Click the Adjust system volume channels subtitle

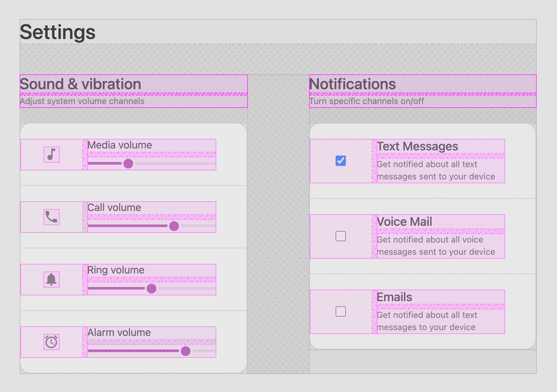click(x=82, y=101)
